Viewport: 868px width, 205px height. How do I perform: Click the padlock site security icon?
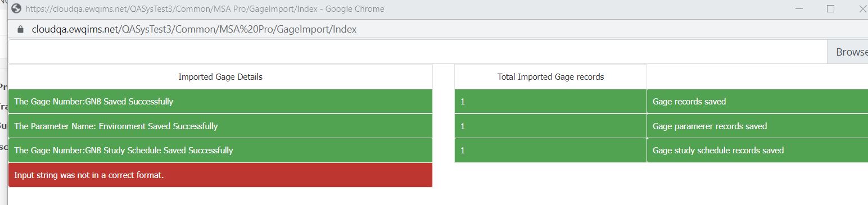click(21, 29)
